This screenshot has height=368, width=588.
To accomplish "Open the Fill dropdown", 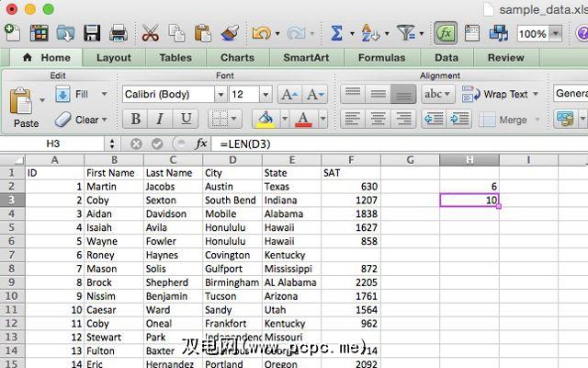I will tap(104, 94).
